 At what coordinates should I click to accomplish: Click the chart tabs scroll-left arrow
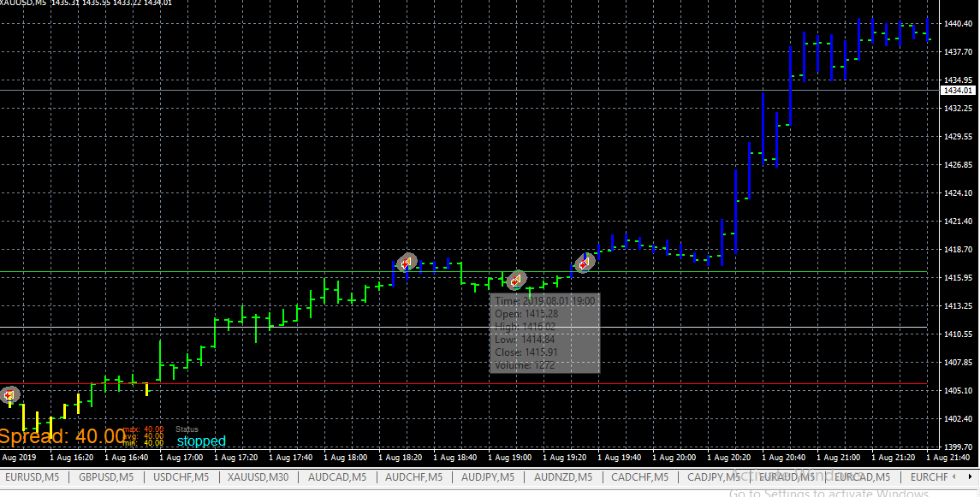coord(953,476)
